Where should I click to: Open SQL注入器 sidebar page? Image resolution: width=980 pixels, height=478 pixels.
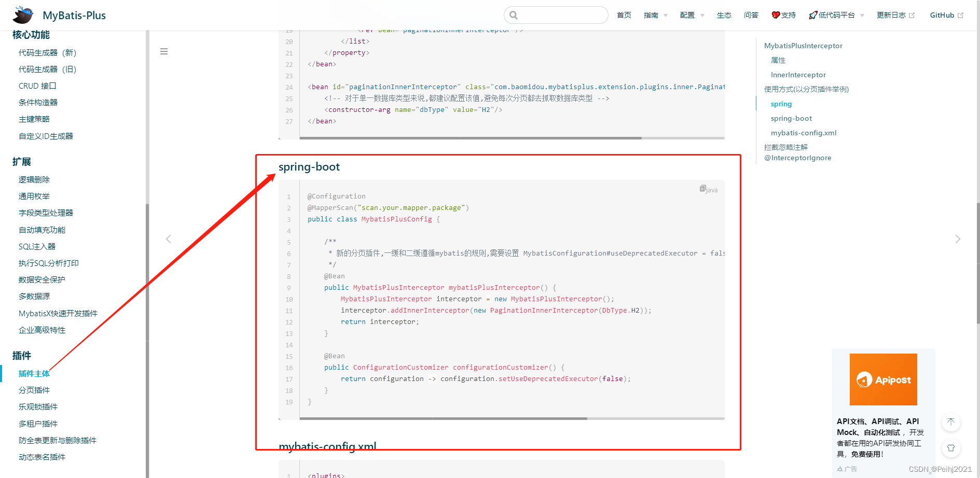click(x=37, y=247)
